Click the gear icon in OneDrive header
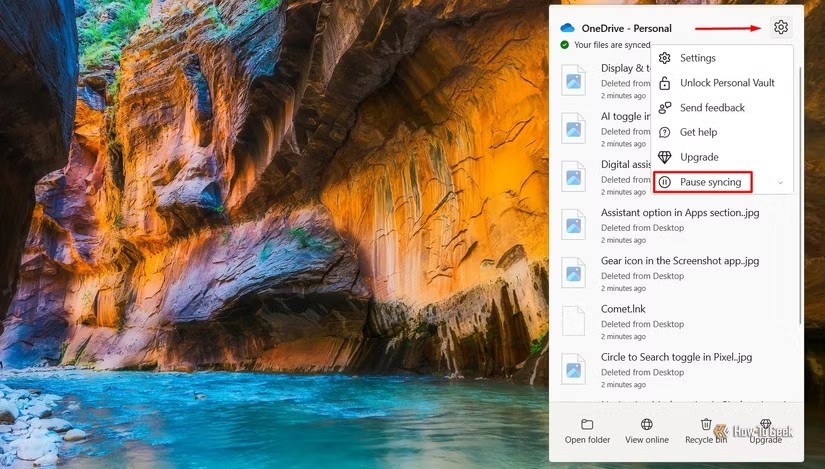This screenshot has height=469, width=825. [x=781, y=28]
